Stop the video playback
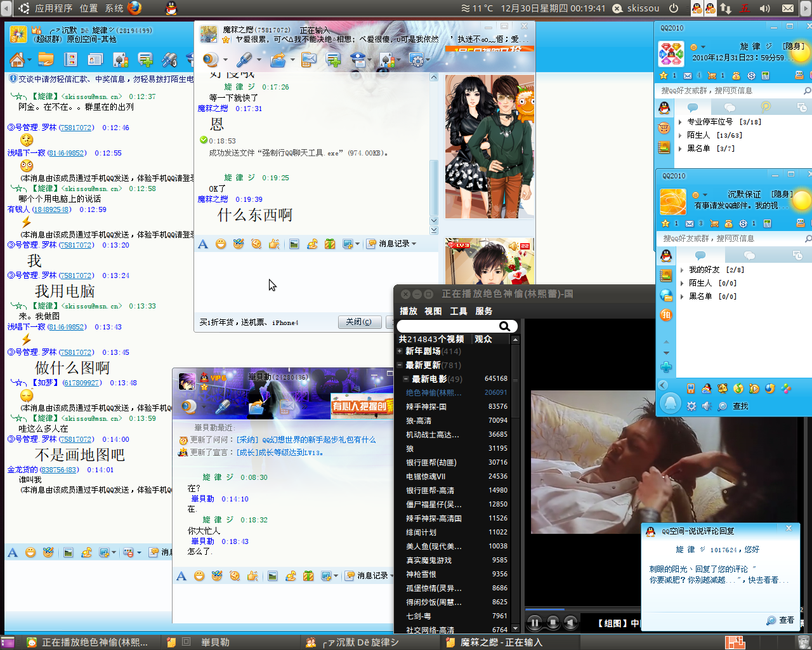 click(x=553, y=623)
